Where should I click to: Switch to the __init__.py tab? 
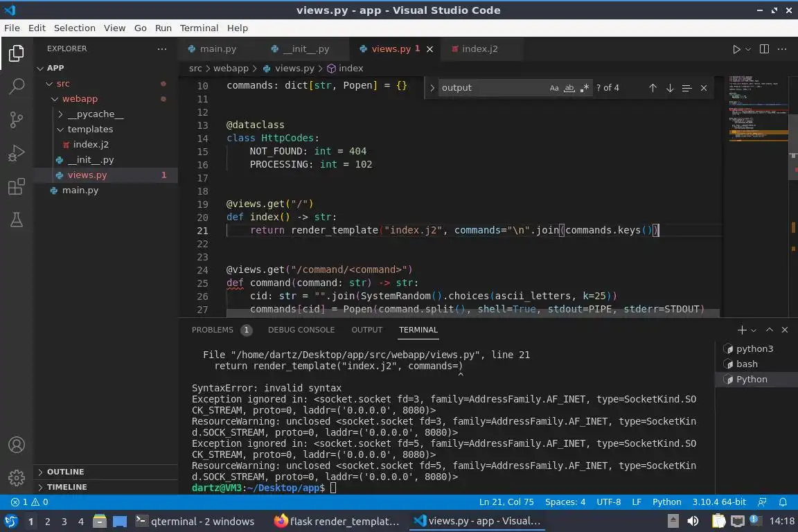click(x=306, y=49)
